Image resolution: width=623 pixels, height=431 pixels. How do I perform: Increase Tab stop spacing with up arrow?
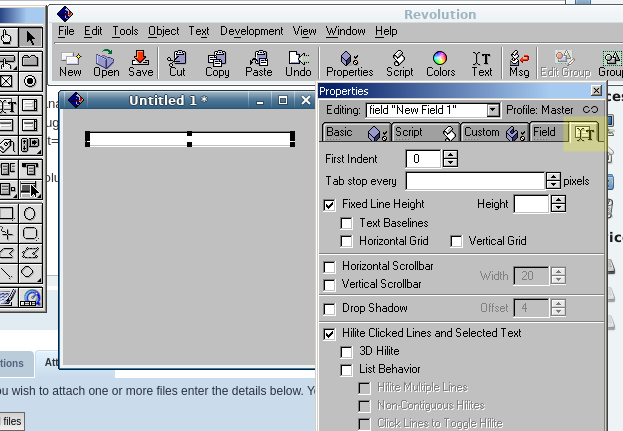553,176
